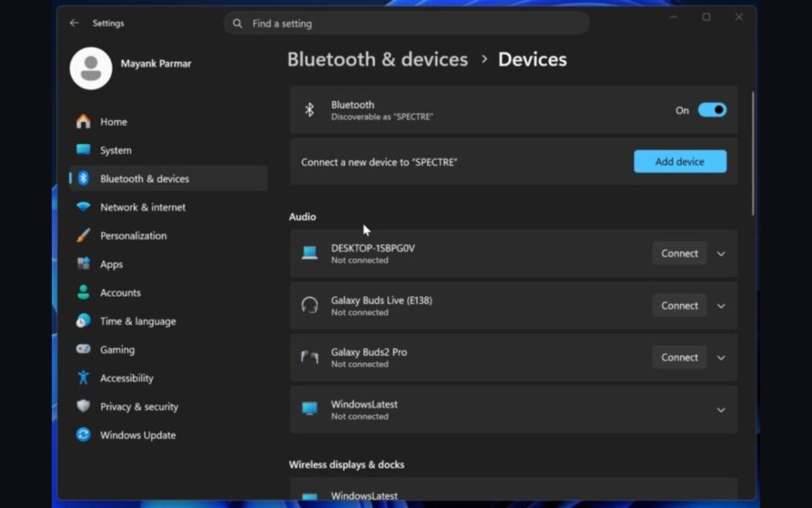Connect the Galaxy Buds Live (E138)

click(x=679, y=305)
